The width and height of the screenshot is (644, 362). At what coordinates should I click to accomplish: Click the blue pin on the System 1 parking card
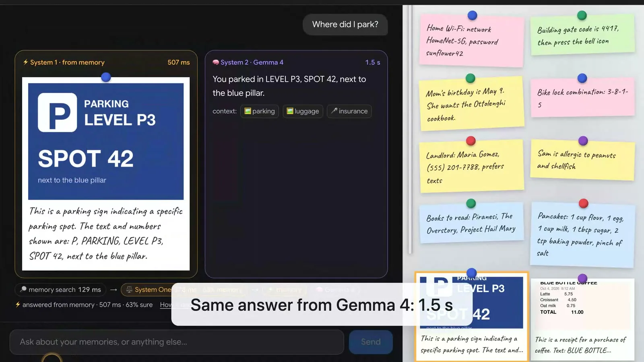106,77
